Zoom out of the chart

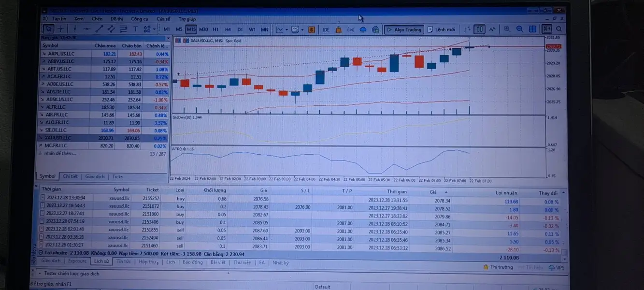click(519, 29)
